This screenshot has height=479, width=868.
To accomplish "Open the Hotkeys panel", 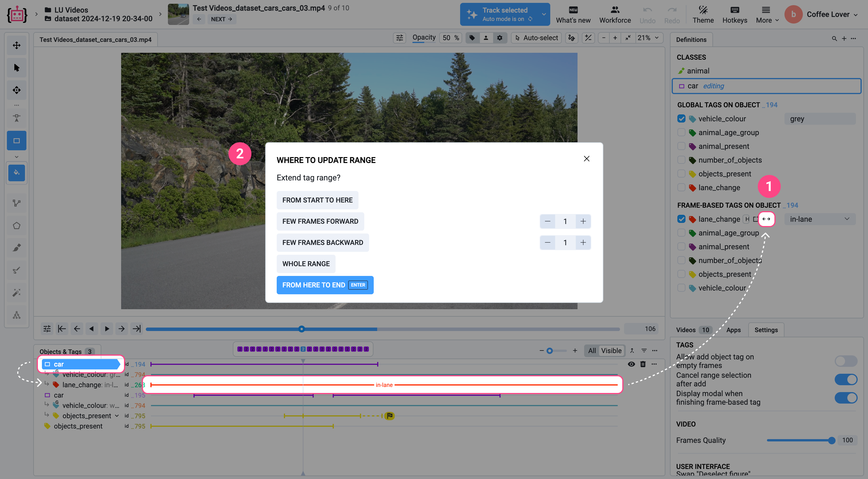I will (735, 14).
